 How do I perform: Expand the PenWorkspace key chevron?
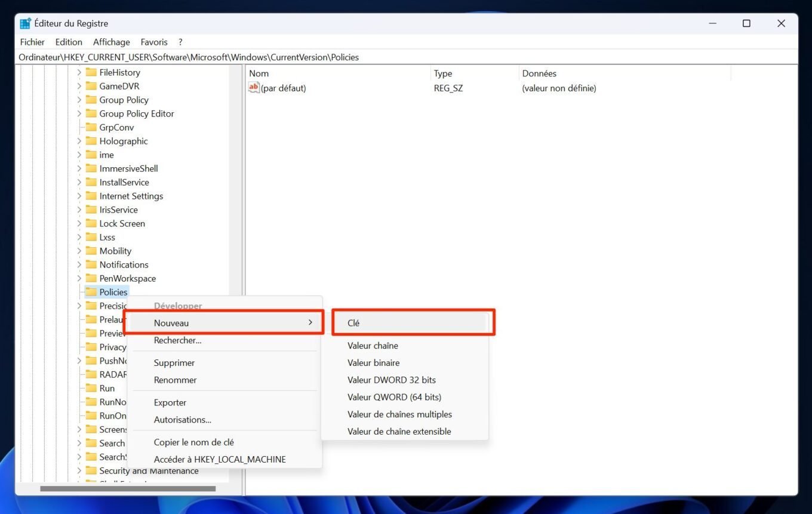click(x=79, y=278)
